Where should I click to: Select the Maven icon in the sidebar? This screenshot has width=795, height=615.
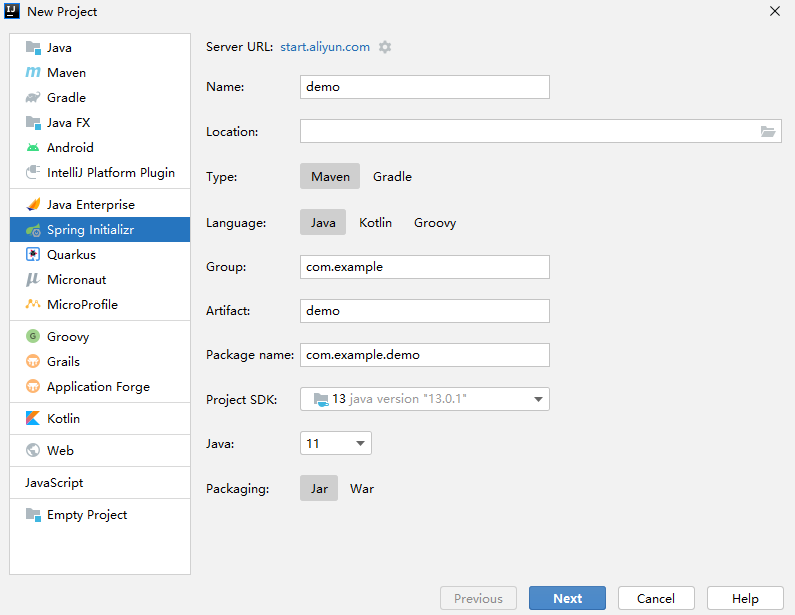[x=33, y=73]
